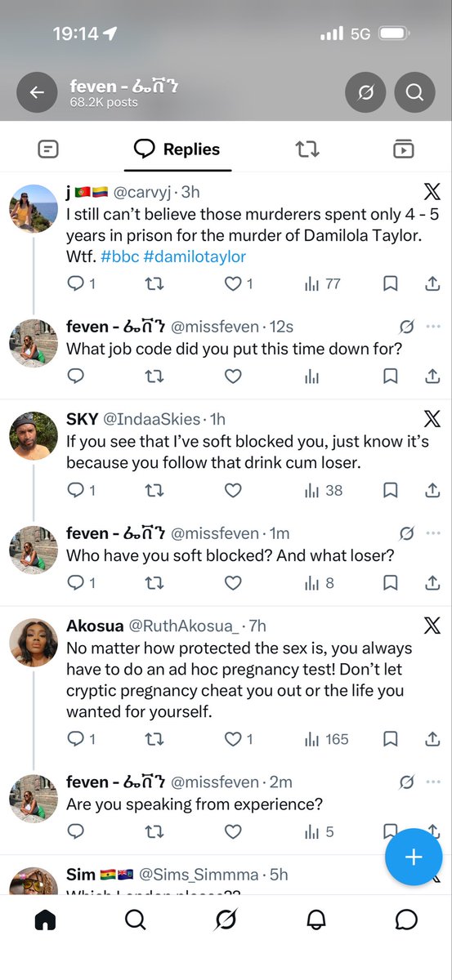Screen dimensions: 452x980
Task: Open the Posts tab icon
Action: click(x=48, y=149)
